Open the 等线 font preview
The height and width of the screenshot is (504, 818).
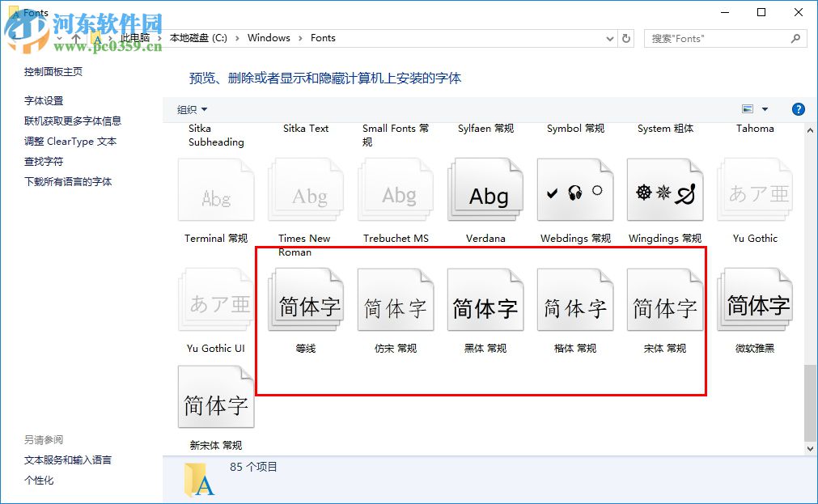306,299
